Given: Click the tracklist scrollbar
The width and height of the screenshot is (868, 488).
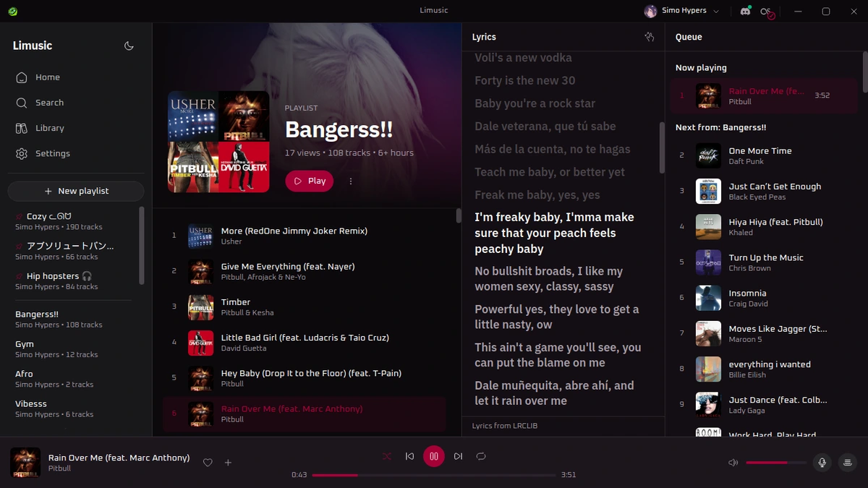Looking at the screenshot, I should click(459, 215).
